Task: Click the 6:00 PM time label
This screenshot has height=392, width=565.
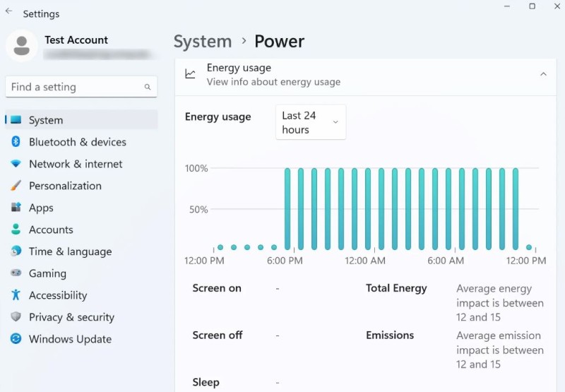Action: pos(285,261)
